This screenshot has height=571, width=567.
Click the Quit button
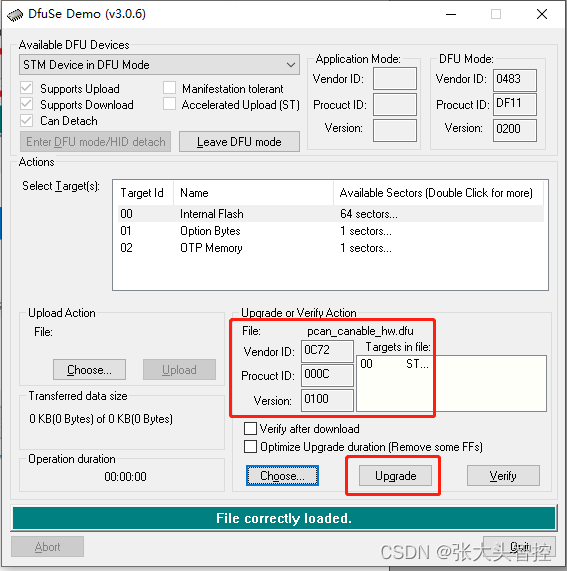tap(520, 547)
